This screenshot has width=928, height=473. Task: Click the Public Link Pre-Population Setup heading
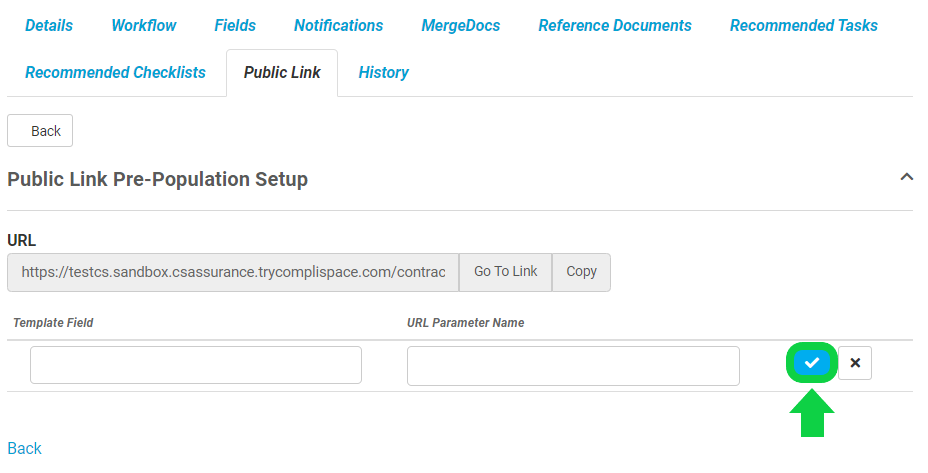pos(157,179)
